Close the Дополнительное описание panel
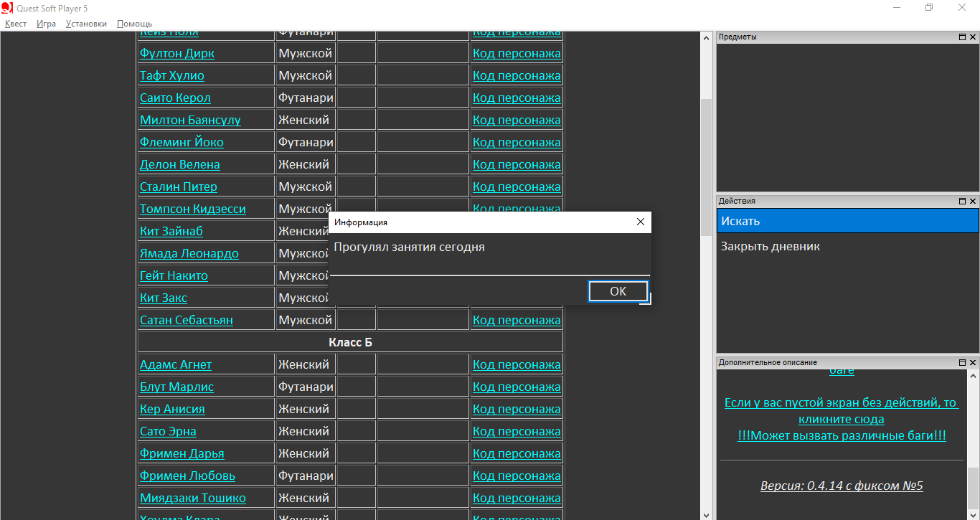This screenshot has width=980, height=520. [973, 363]
